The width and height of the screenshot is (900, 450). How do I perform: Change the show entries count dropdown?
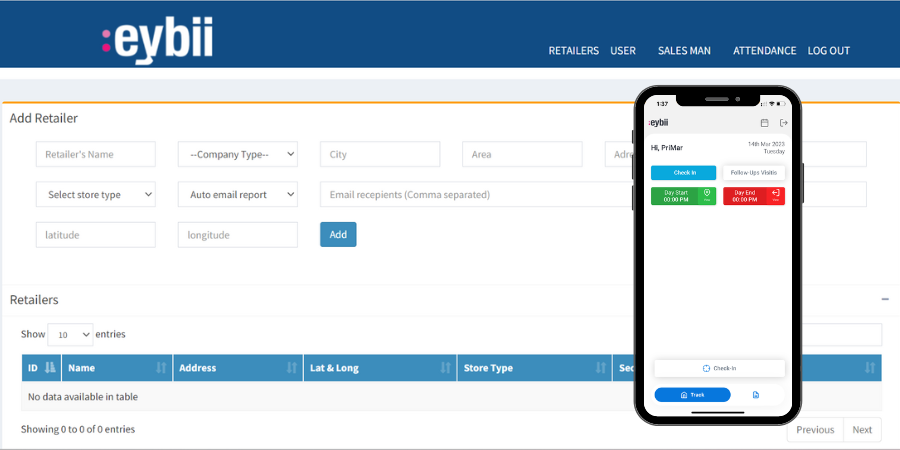[x=70, y=334]
